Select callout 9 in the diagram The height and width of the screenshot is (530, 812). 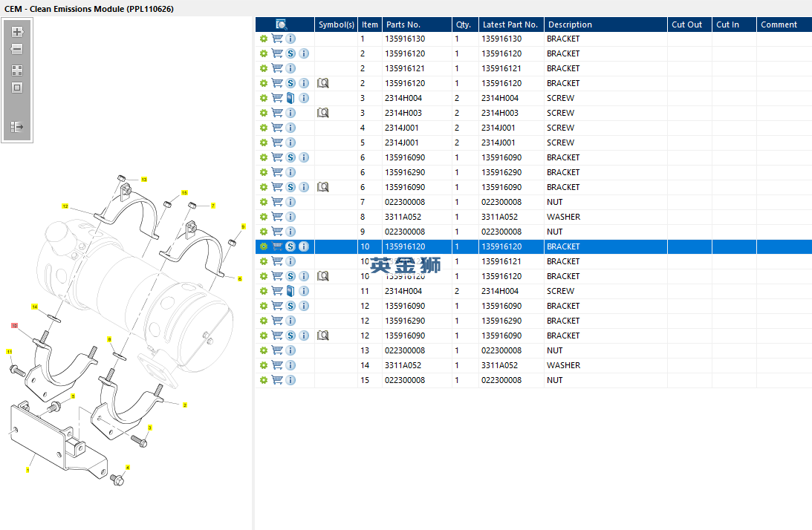(x=244, y=226)
